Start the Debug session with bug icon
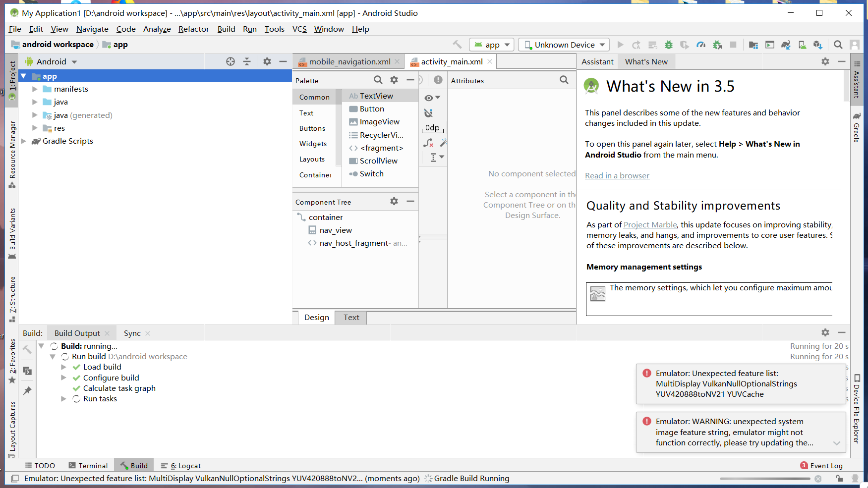 click(x=668, y=45)
